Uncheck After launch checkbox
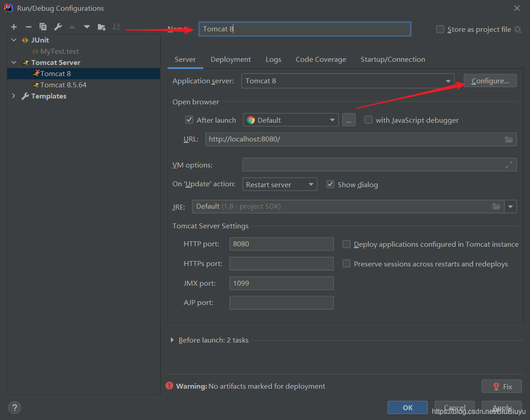530x420 pixels. click(189, 120)
